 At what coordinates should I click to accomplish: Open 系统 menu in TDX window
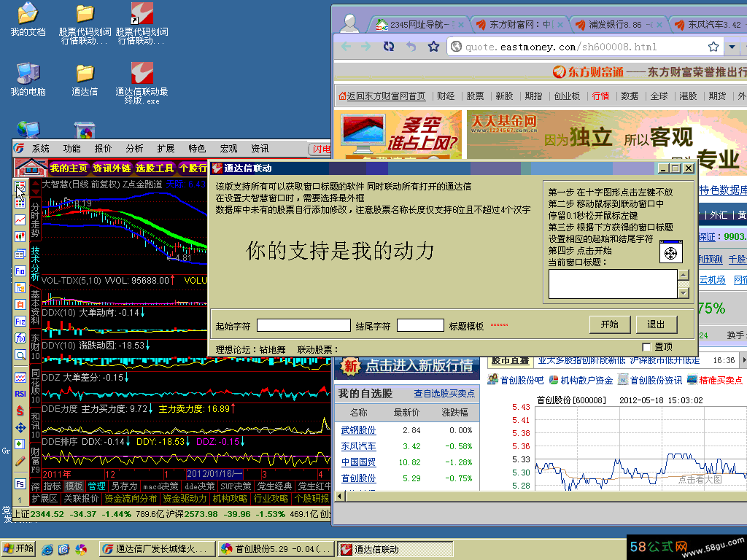point(41,149)
